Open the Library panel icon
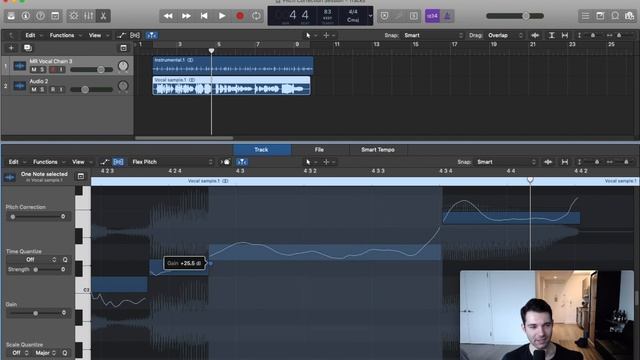 coord(11,16)
